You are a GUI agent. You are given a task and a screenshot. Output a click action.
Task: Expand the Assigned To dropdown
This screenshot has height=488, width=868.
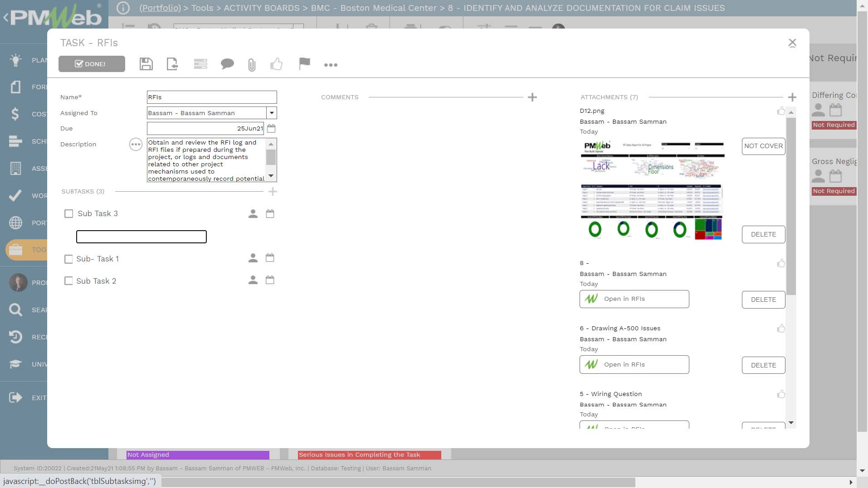click(x=272, y=113)
